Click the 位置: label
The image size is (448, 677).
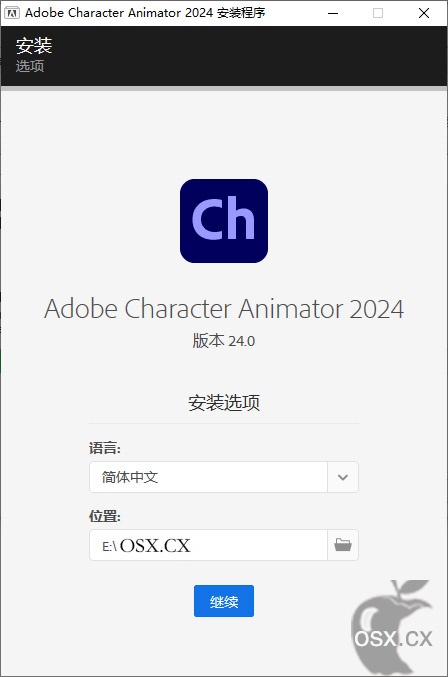tap(105, 516)
